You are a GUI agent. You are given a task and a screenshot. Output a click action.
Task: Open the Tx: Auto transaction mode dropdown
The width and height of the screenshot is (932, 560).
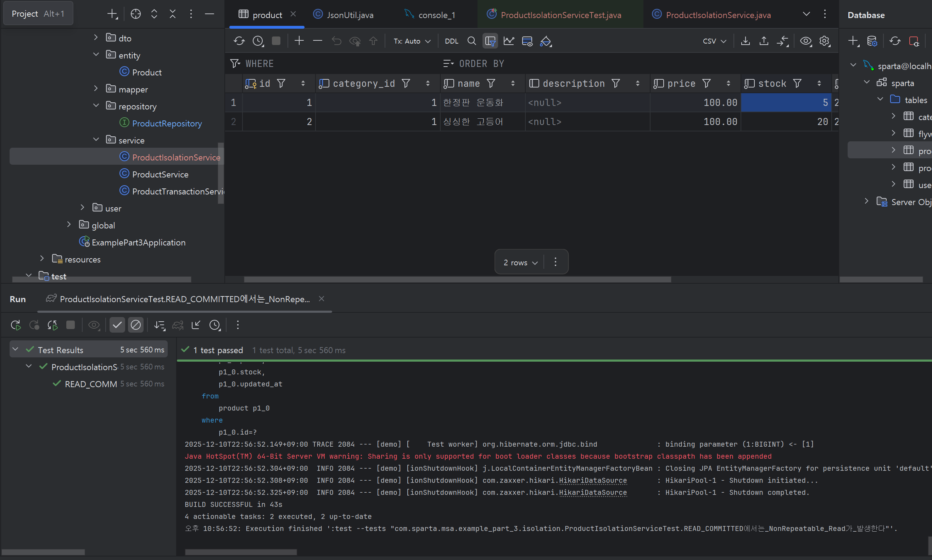[412, 41]
